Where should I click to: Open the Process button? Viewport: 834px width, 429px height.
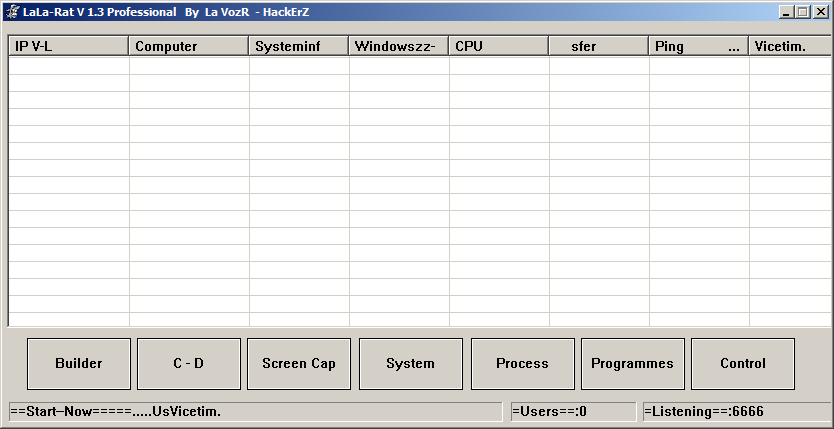(x=522, y=364)
